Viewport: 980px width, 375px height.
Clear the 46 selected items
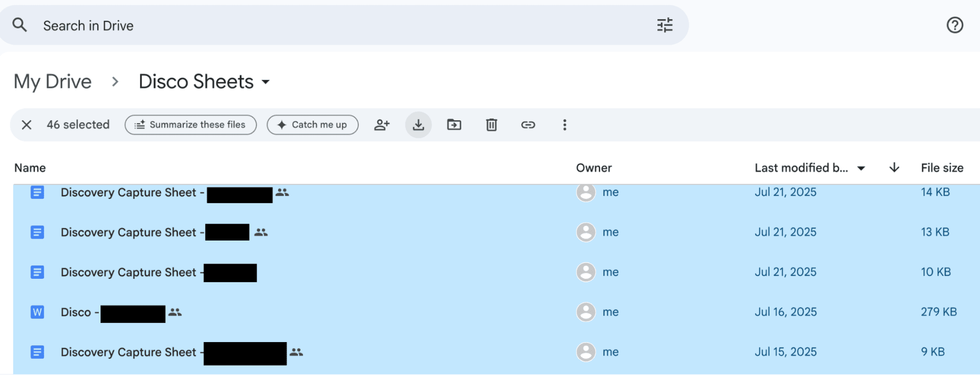coord(27,125)
